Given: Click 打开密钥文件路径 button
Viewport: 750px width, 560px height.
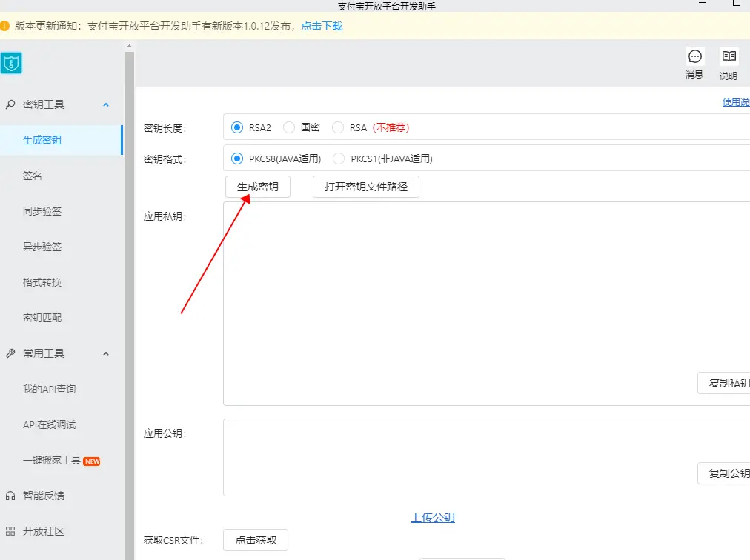Looking at the screenshot, I should pyautogui.click(x=366, y=187).
